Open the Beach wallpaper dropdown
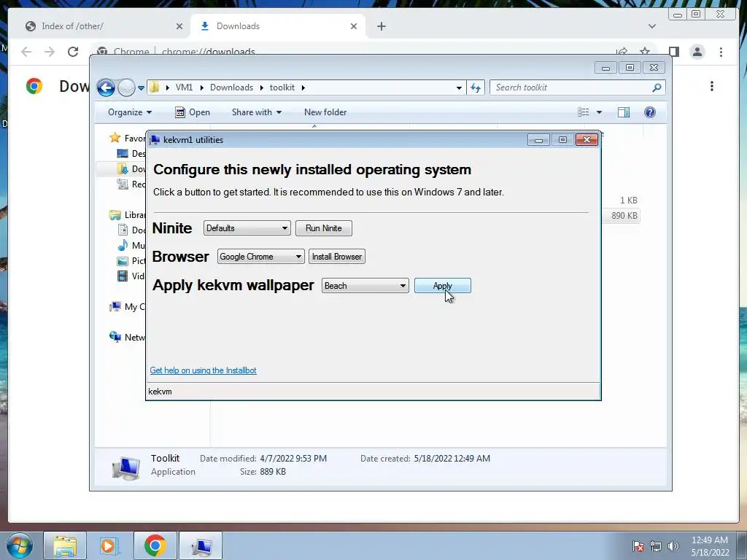The height and width of the screenshot is (560, 747). pos(365,285)
